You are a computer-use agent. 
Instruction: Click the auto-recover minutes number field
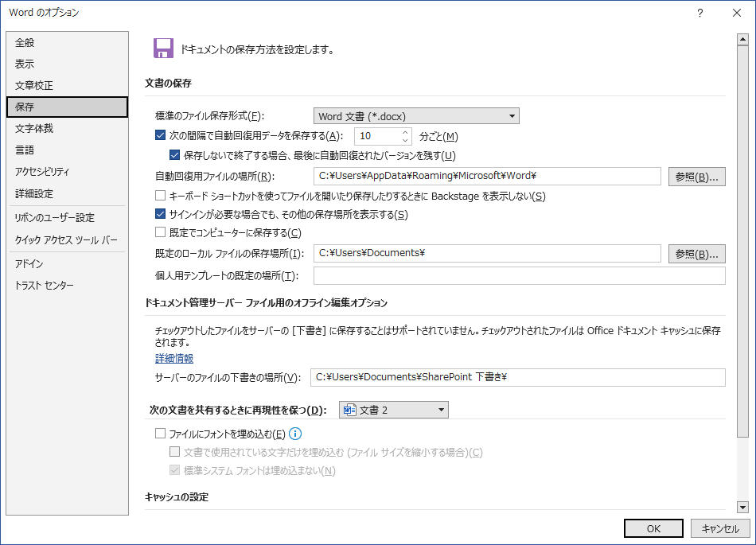(377, 136)
